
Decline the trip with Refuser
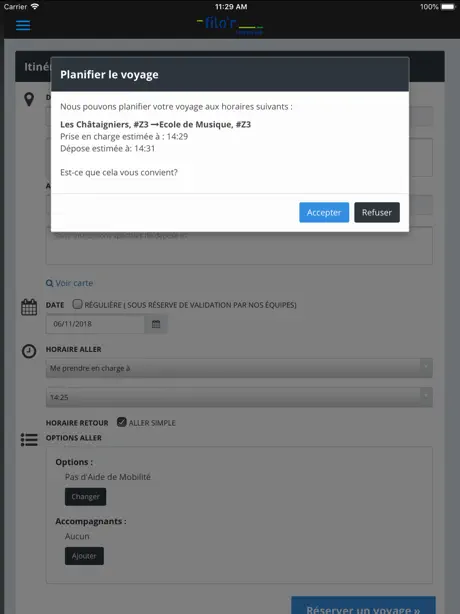pos(377,212)
